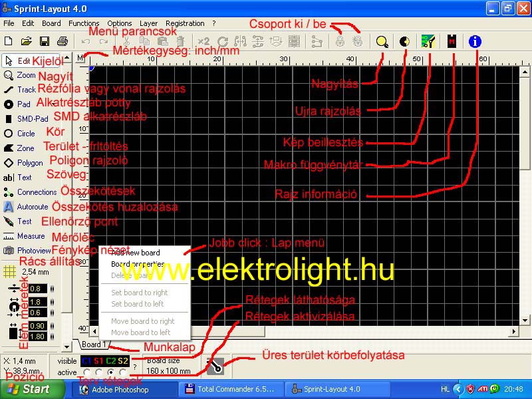The width and height of the screenshot is (532, 399).
Task: Open the Functions menu
Action: coord(84,23)
